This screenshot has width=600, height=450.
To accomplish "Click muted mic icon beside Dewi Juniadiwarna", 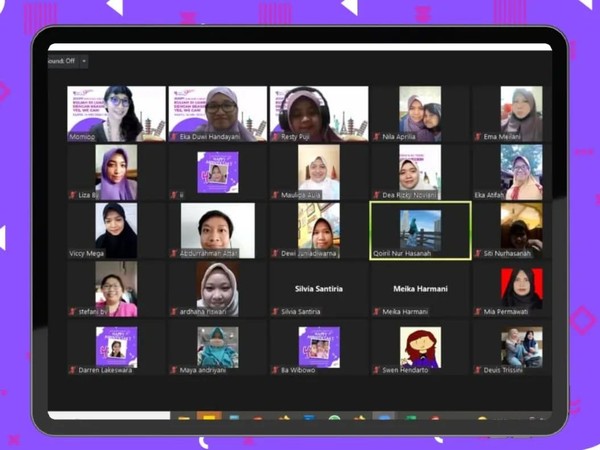I will pos(275,253).
